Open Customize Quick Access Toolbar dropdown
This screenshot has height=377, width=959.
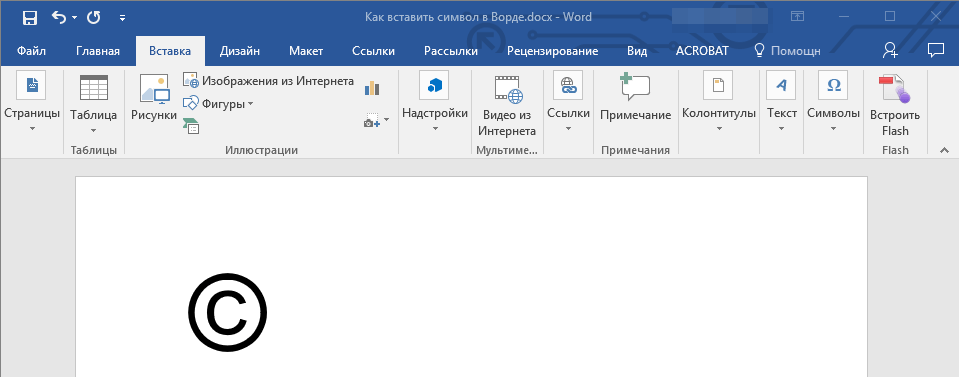coord(122,18)
